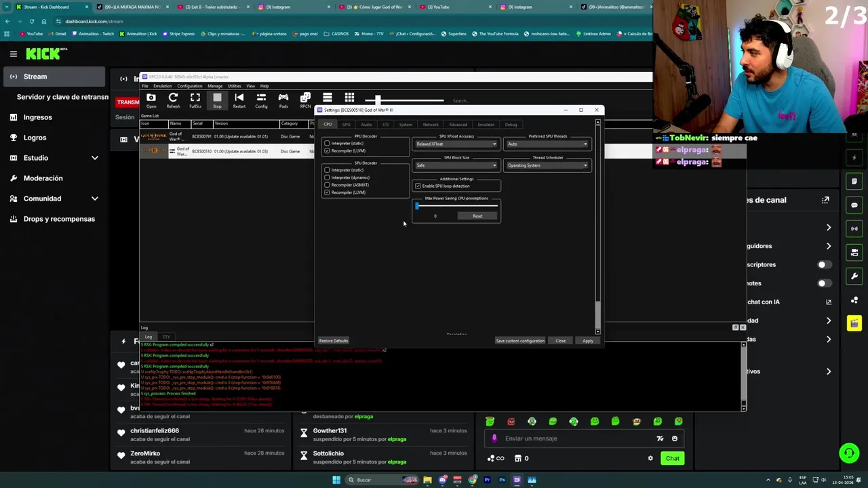Screen dimensions: 868x488
Task: Open the Kick hamburger menu icon
Action: (13, 54)
